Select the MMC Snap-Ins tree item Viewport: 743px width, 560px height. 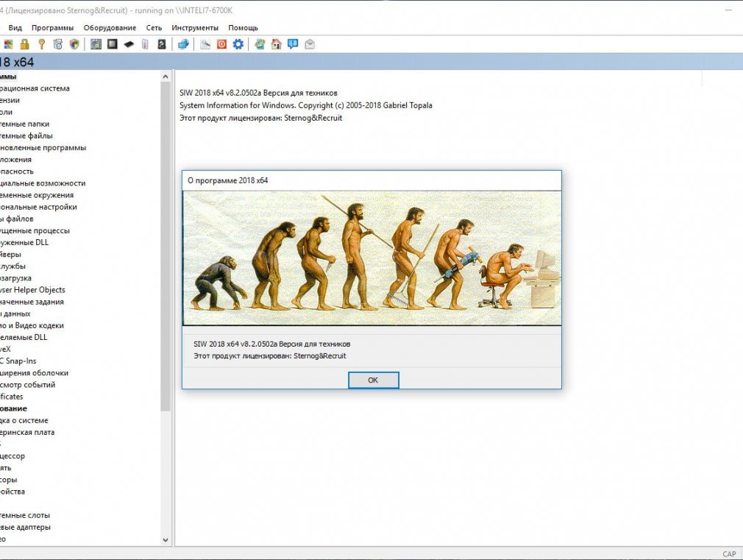click(x=18, y=361)
